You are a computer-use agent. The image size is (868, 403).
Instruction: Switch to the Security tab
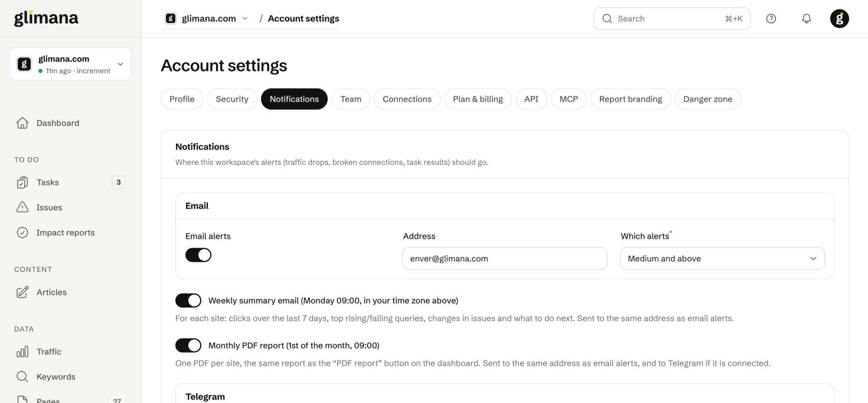[232, 99]
